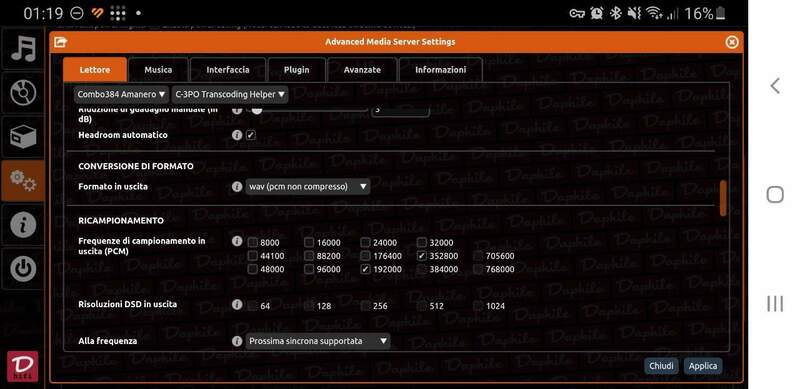This screenshot has height=389, width=800.
Task: Enable the 88200 sample rate checkbox
Action: tap(309, 256)
